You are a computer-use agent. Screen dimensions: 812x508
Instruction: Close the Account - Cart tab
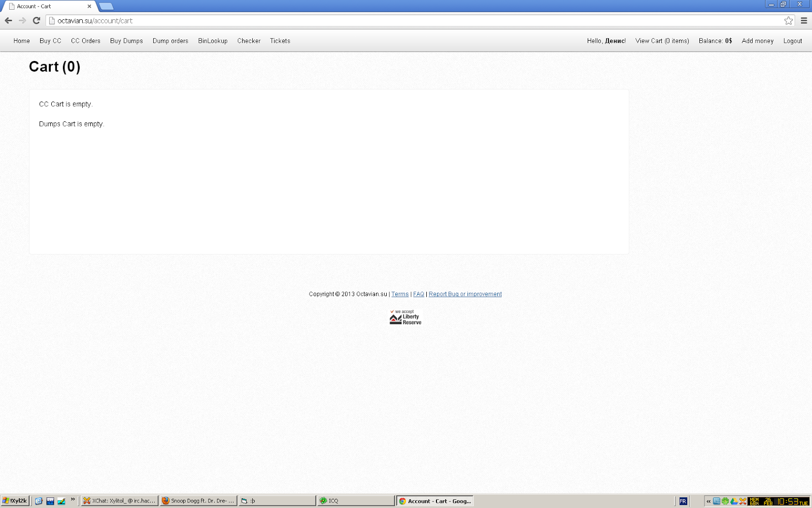[x=89, y=6]
